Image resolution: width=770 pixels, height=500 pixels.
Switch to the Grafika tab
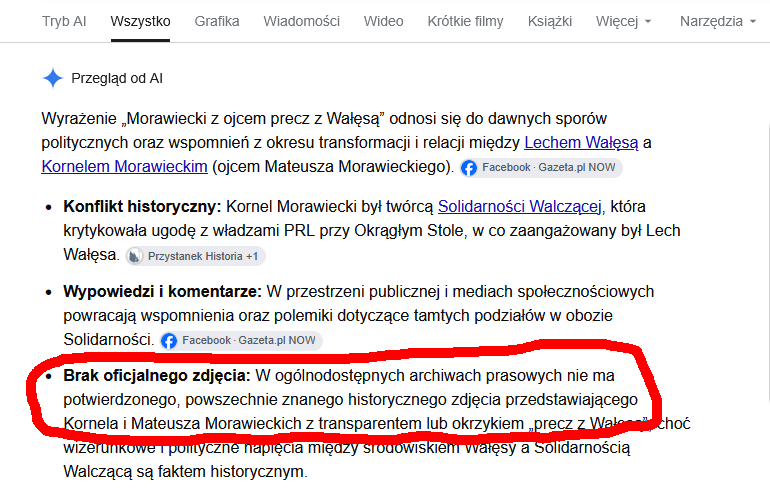coord(217,21)
